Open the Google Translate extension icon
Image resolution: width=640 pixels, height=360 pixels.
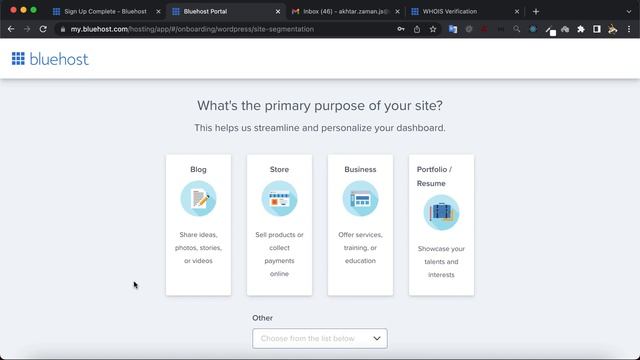tap(453, 29)
